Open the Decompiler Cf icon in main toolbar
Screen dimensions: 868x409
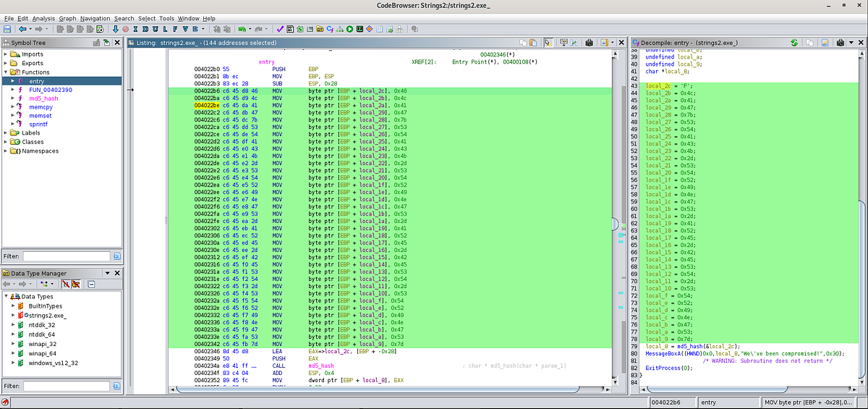pyautogui.click(x=330, y=29)
